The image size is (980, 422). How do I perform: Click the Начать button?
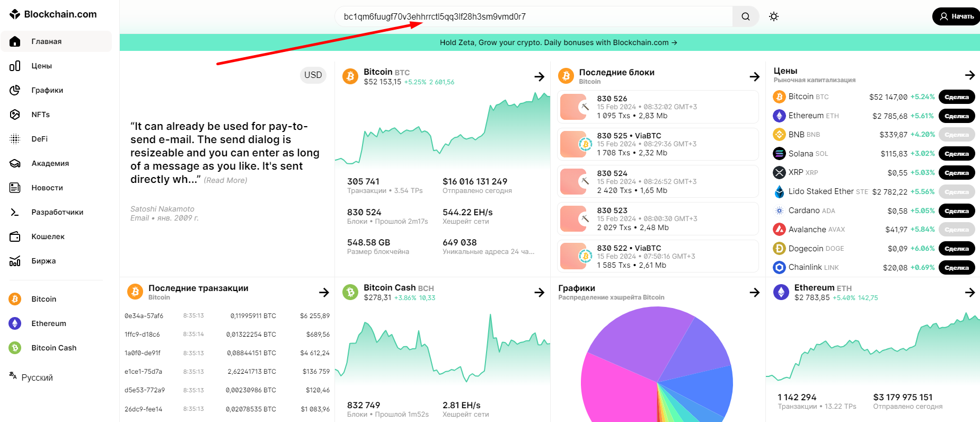[x=957, y=16]
